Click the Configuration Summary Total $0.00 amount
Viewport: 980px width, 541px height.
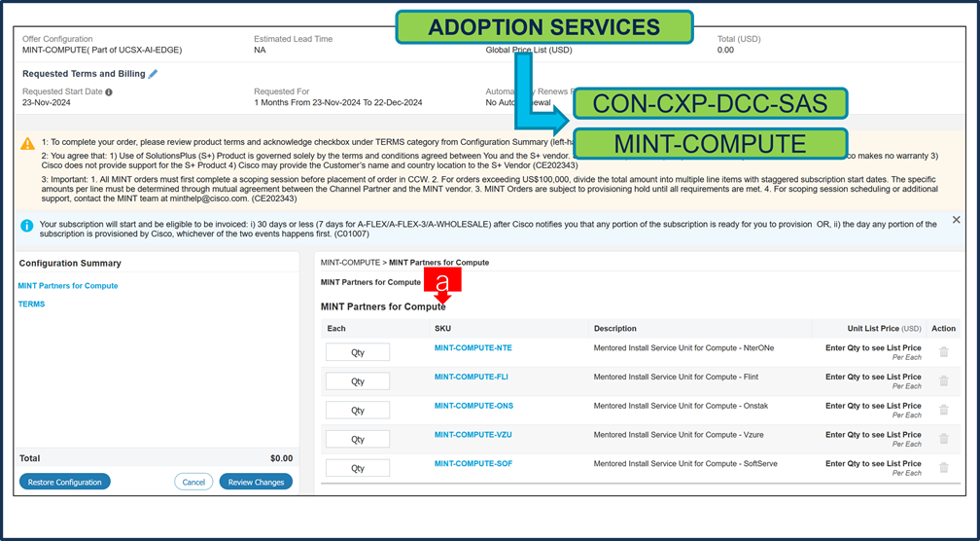281,458
